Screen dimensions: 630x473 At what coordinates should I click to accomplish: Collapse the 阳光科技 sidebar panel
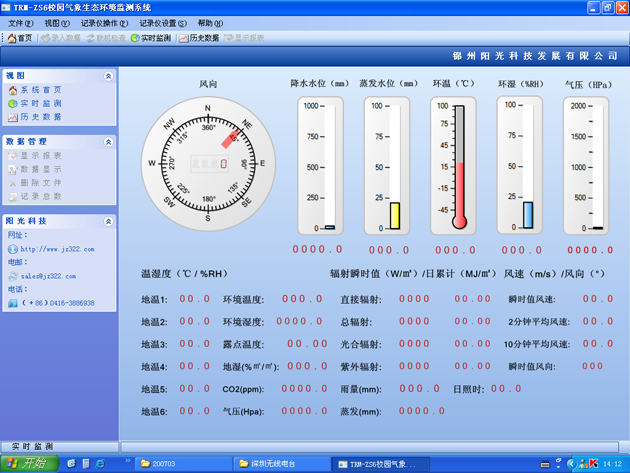[109, 220]
